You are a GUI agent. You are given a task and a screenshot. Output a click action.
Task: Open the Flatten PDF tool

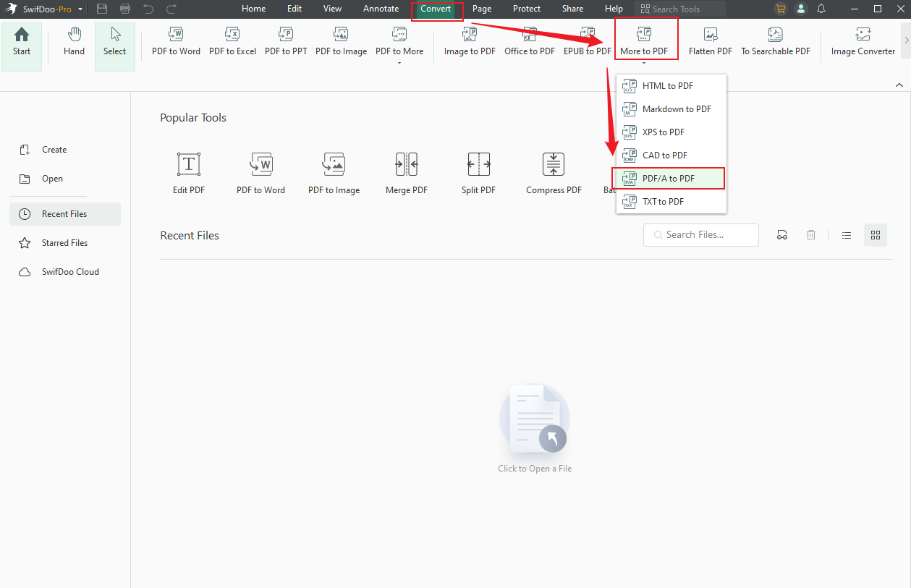click(710, 41)
